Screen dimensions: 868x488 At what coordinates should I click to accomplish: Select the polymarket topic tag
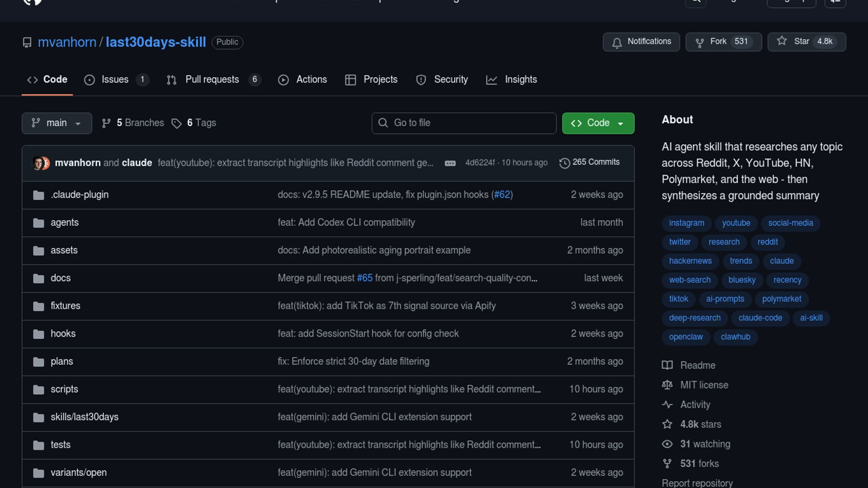pos(781,299)
